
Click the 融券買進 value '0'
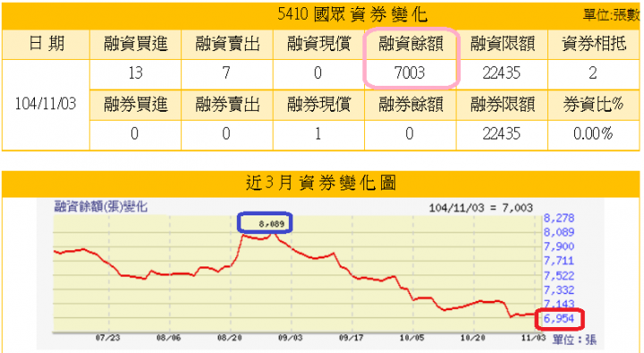coord(135,134)
